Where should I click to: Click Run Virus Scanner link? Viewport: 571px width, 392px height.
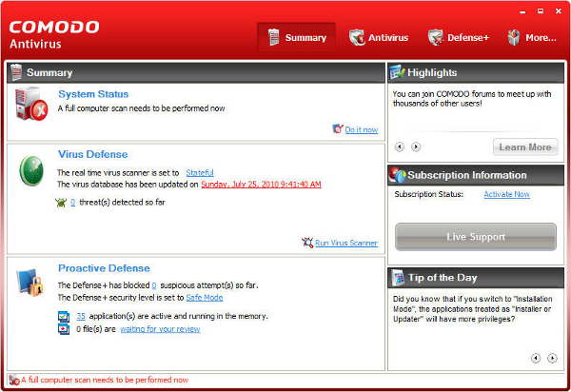(346, 243)
